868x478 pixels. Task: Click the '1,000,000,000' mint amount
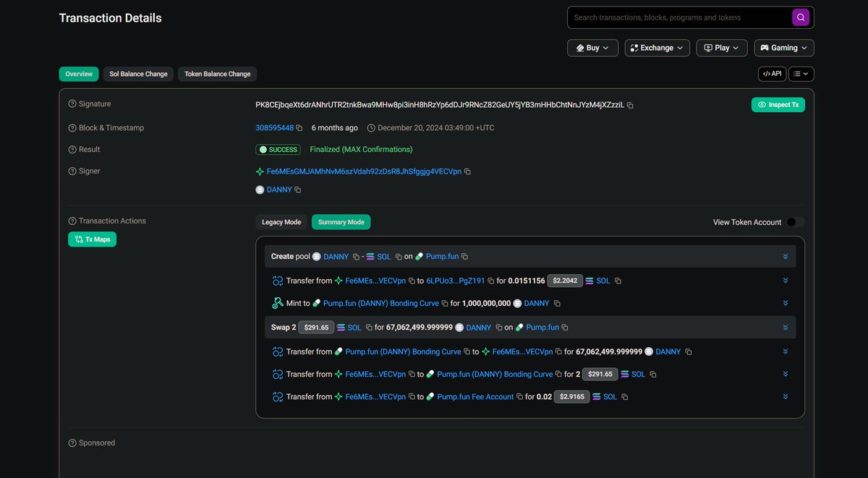[486, 304]
